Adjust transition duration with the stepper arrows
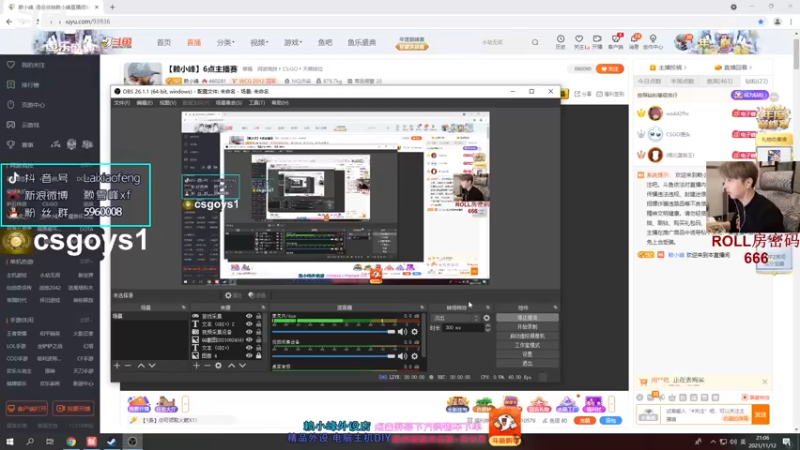The width and height of the screenshot is (800, 450). coord(487,328)
